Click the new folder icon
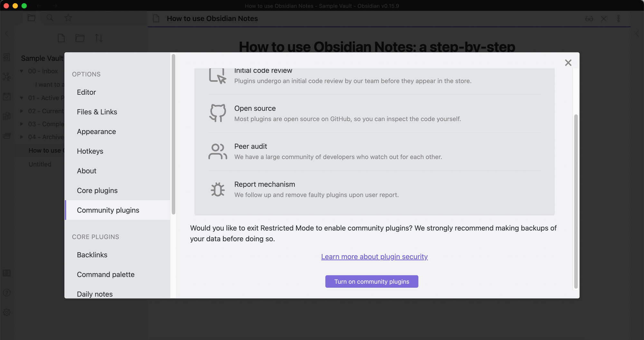 tap(80, 38)
